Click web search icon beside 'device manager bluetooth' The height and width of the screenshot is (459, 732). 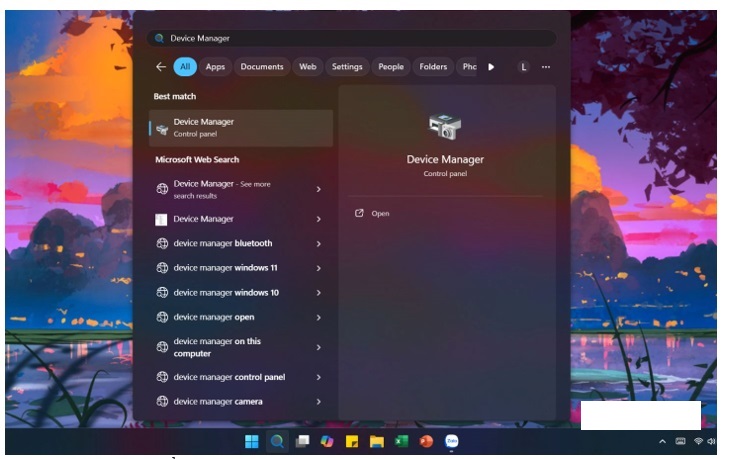[162, 243]
